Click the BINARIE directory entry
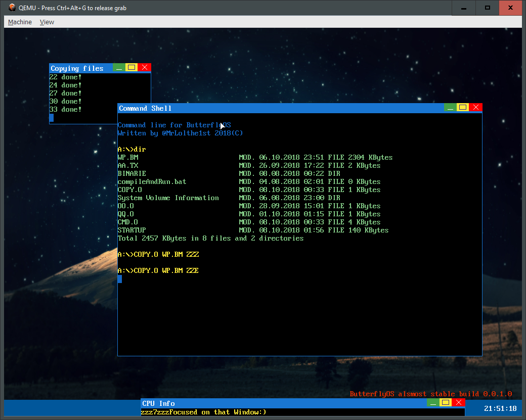Image resolution: width=526 pixels, height=420 pixels. 132,174
